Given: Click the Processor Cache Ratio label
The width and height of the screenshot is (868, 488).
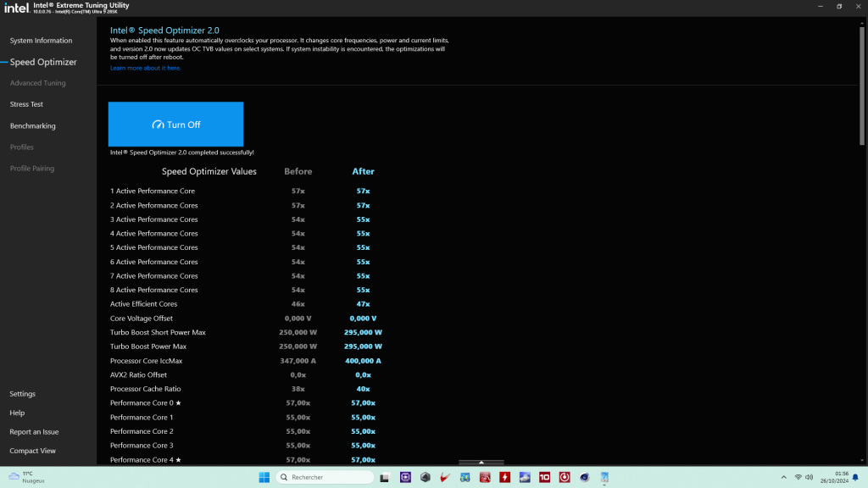Looking at the screenshot, I should click(x=146, y=389).
